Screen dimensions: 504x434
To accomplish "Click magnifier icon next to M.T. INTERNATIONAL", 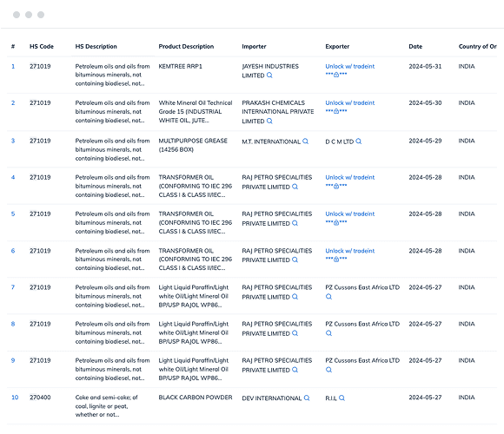I will 305,141.
